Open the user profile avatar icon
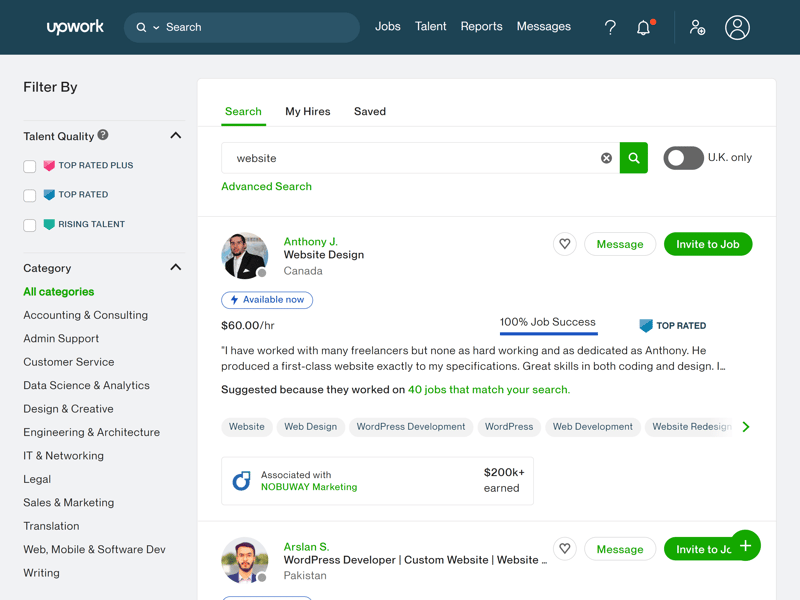 pyautogui.click(x=737, y=28)
